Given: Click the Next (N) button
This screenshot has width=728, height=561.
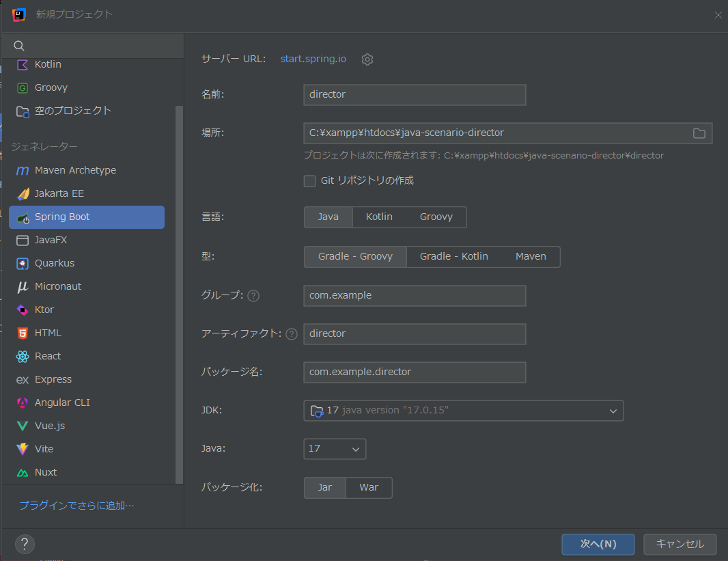Looking at the screenshot, I should [x=598, y=545].
